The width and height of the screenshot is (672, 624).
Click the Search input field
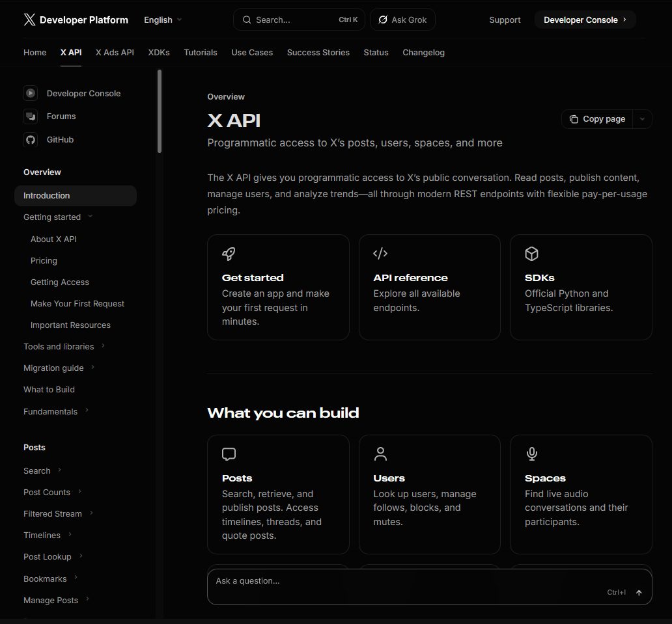pyautogui.click(x=299, y=20)
